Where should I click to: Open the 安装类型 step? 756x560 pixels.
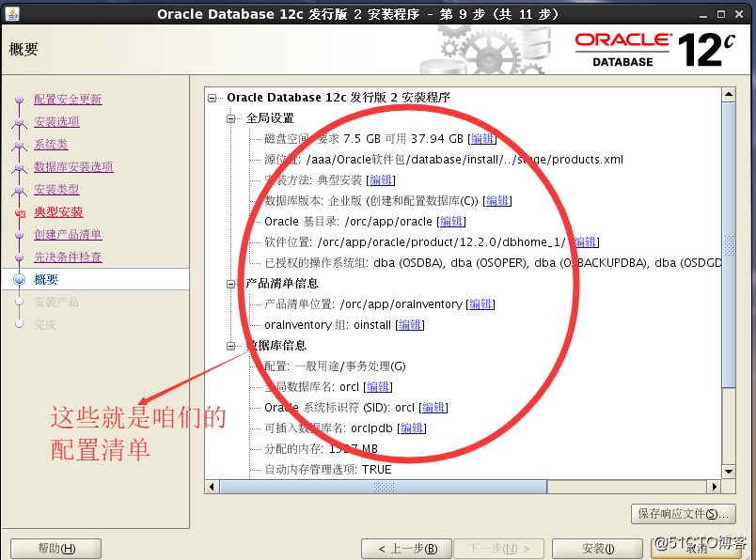tap(56, 190)
